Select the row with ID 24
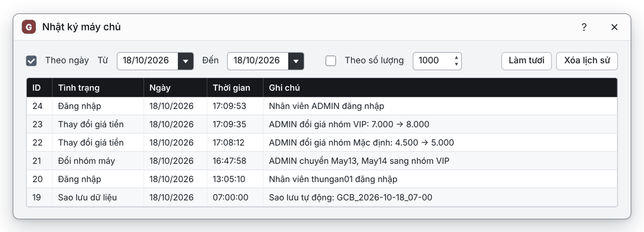Screen dimensions: 644x232 [321, 106]
